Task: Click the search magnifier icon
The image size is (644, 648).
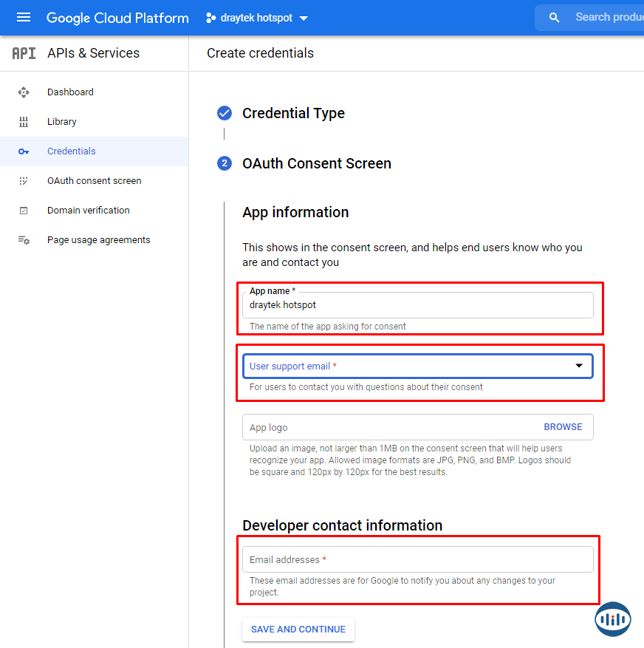Action: (x=555, y=18)
